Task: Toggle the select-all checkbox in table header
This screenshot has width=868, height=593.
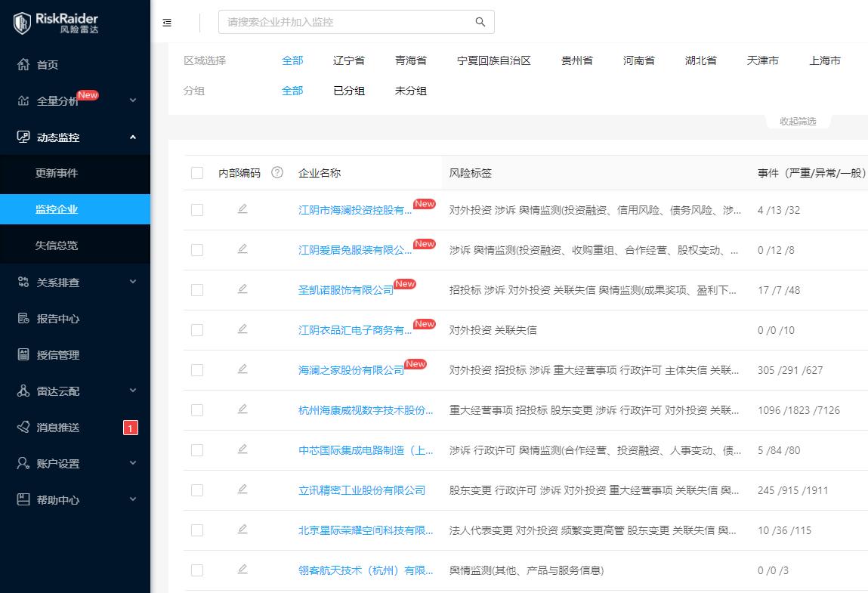Action: (197, 172)
